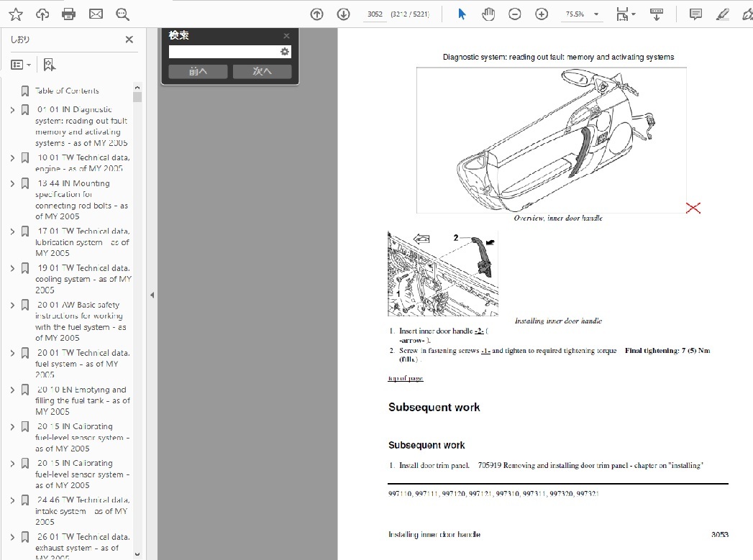The height and width of the screenshot is (560, 753).
Task: Expand 24 46 TW intake system bookmark
Action: (x=12, y=500)
